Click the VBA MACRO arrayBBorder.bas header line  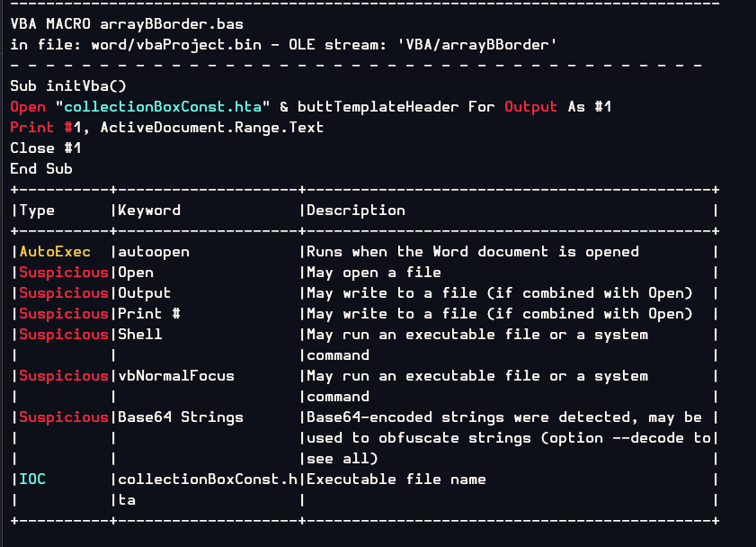tap(127, 24)
